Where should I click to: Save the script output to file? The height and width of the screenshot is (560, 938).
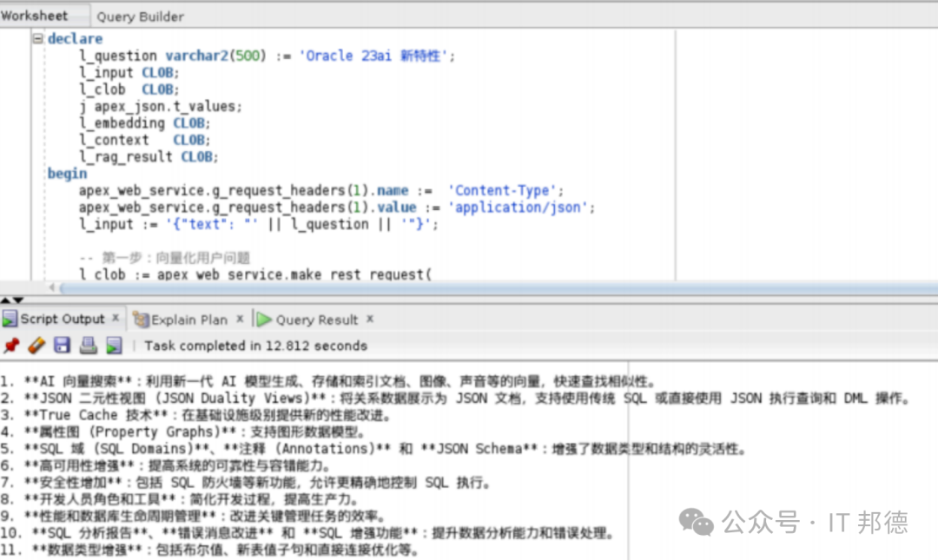[x=63, y=346]
